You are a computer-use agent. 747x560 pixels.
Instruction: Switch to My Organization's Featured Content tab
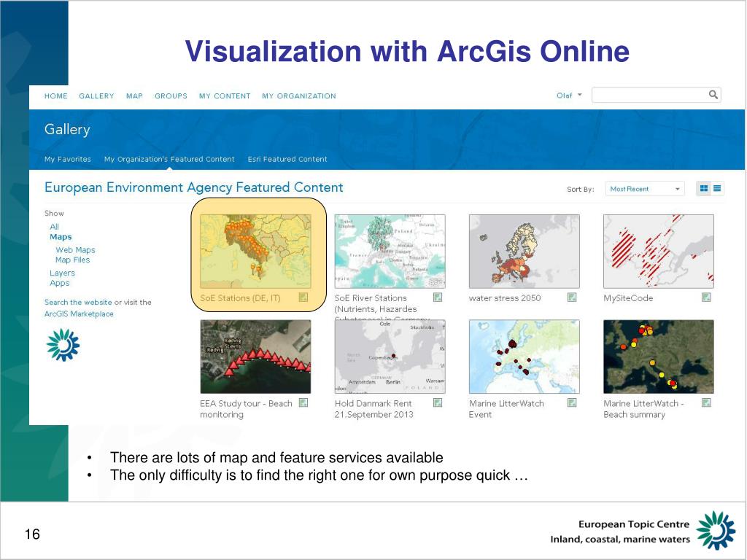tap(169, 159)
